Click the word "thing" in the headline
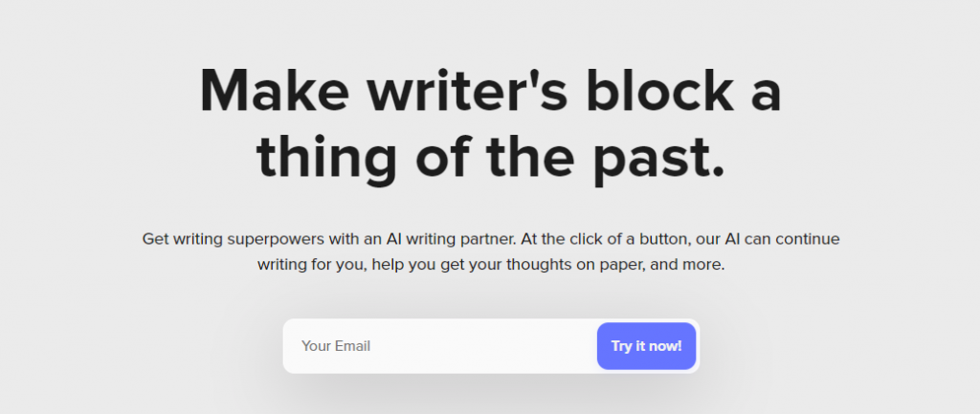This screenshot has height=414, width=980. point(327,160)
